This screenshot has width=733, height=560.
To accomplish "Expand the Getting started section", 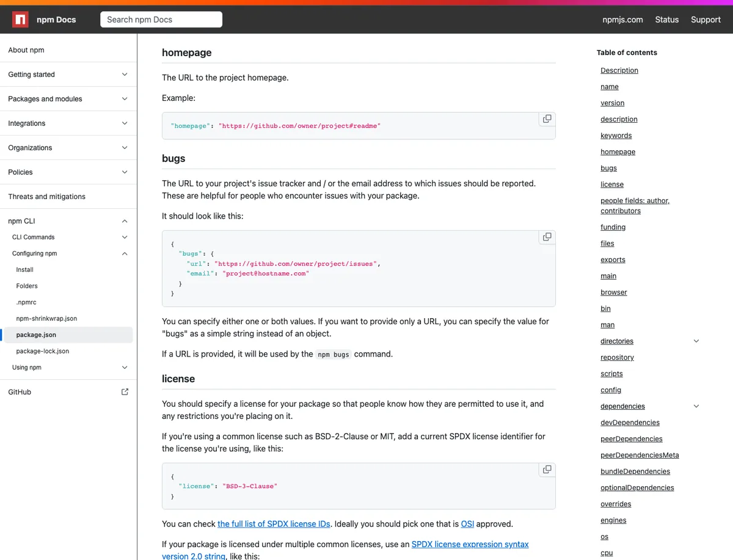I will (125, 75).
